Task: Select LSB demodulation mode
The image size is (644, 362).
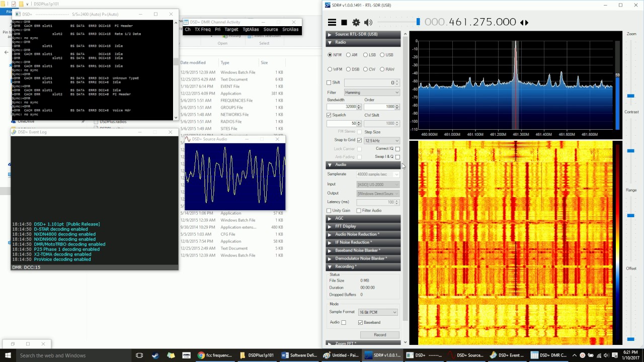Action: (369, 55)
